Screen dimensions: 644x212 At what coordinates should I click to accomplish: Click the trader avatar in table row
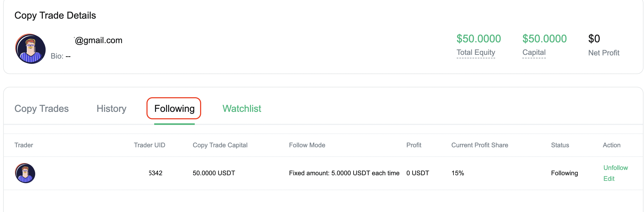(25, 173)
